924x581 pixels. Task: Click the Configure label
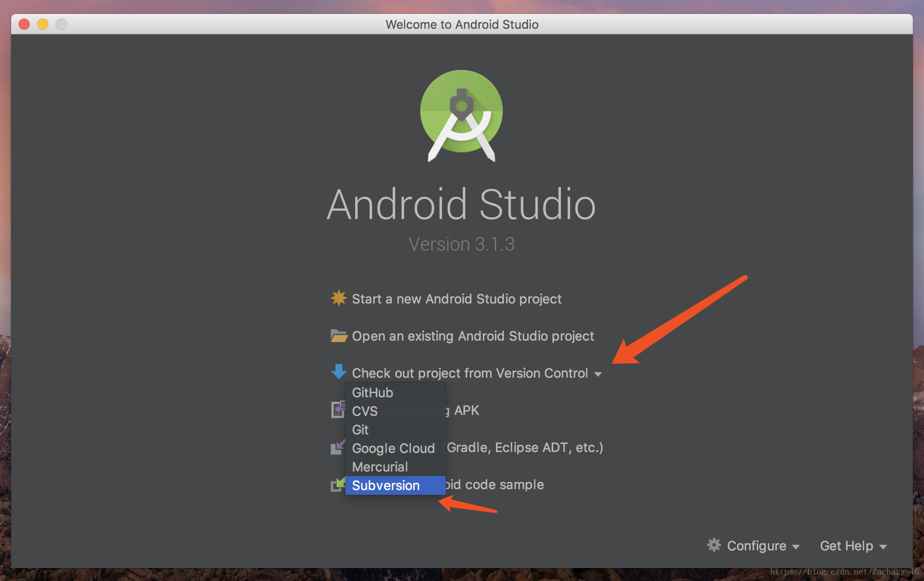point(756,546)
